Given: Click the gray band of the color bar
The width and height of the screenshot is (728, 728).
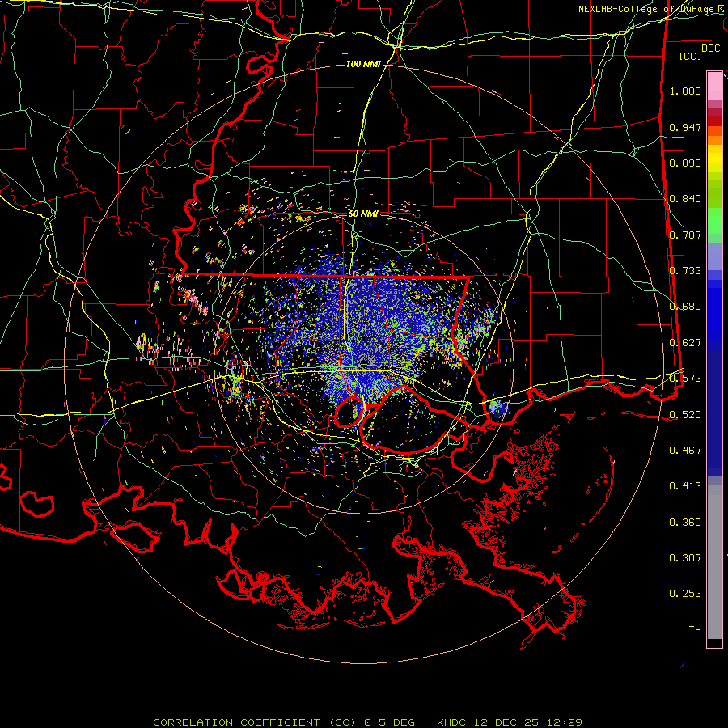Looking at the screenshot, I should (714, 562).
